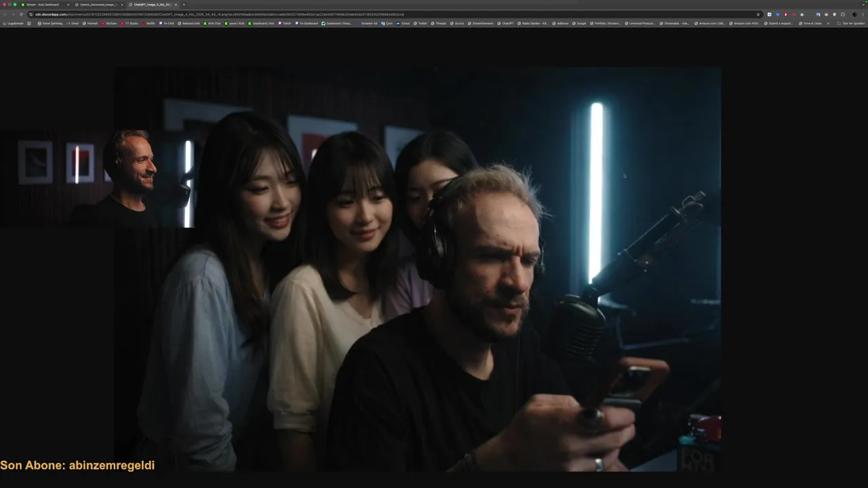This screenshot has height=488, width=868.
Task: Reload the current page
Action: click(21, 14)
